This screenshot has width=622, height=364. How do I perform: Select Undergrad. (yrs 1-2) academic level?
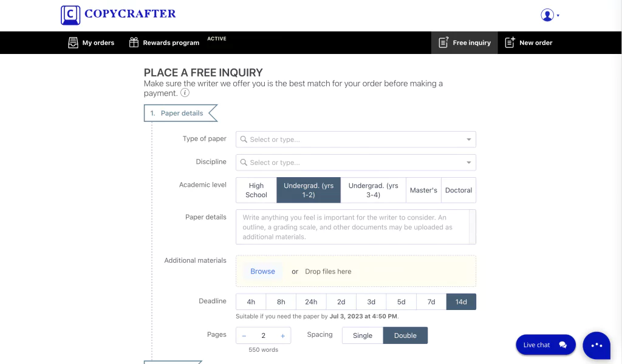(x=309, y=190)
